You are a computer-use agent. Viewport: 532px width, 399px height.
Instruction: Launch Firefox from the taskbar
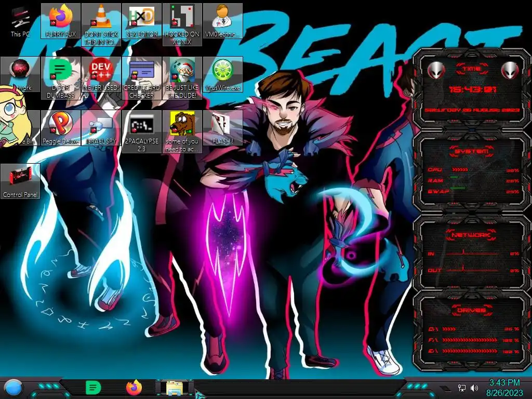click(x=134, y=388)
